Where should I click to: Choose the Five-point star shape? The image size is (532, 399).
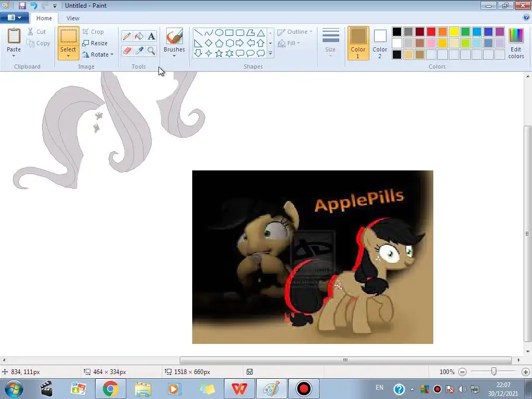(x=219, y=54)
